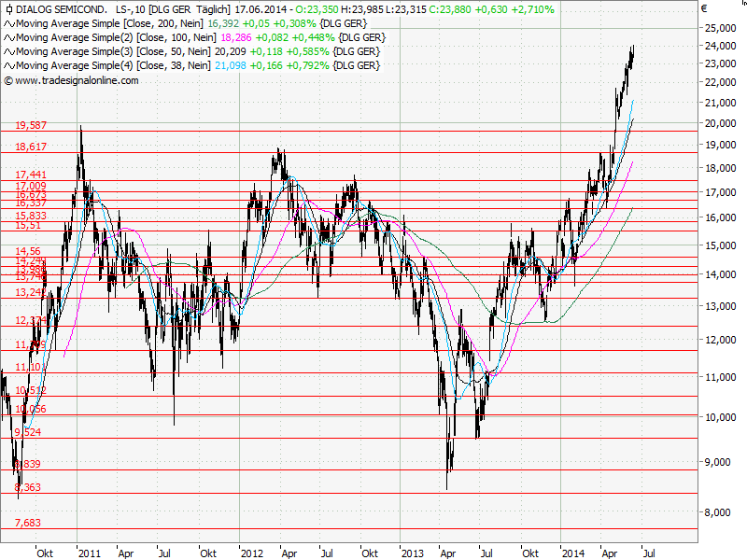Click the chart symbol icon before DIALOG SEMICOND.
The image size is (747, 560).
[x=8, y=9]
